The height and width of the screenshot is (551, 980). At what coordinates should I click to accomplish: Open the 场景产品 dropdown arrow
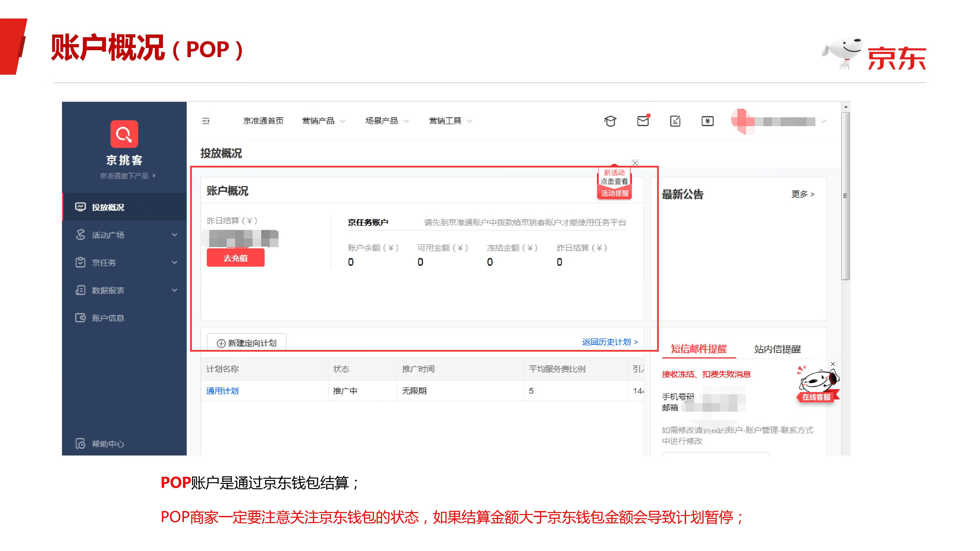[406, 121]
